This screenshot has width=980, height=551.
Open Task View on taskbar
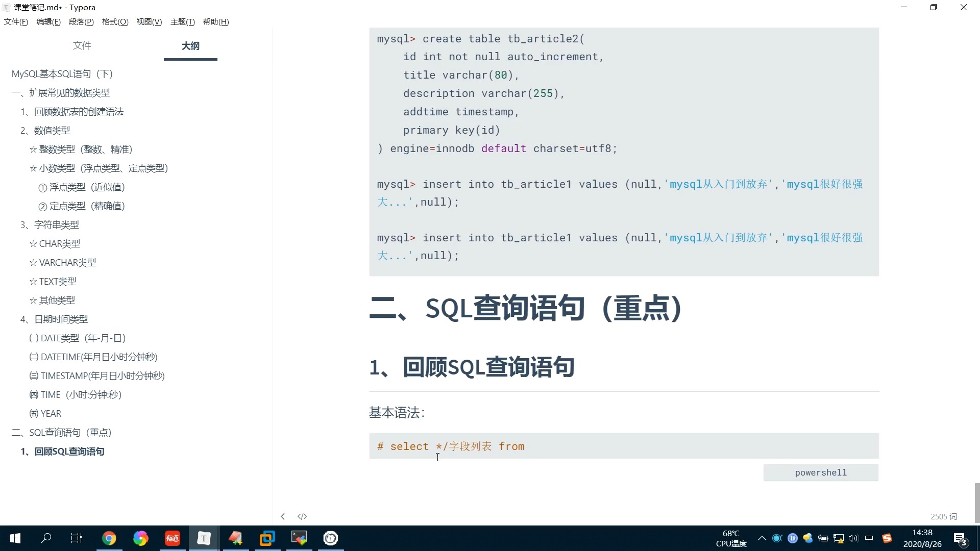77,538
